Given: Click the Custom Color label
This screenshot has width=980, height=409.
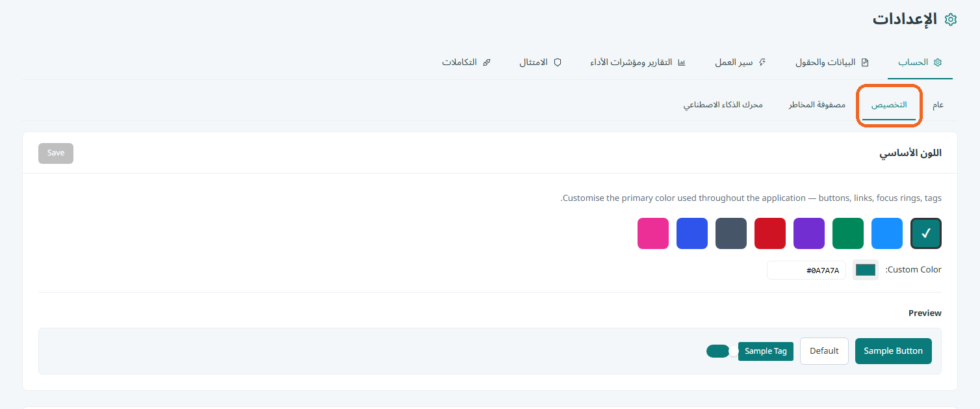Looking at the screenshot, I should [913, 270].
